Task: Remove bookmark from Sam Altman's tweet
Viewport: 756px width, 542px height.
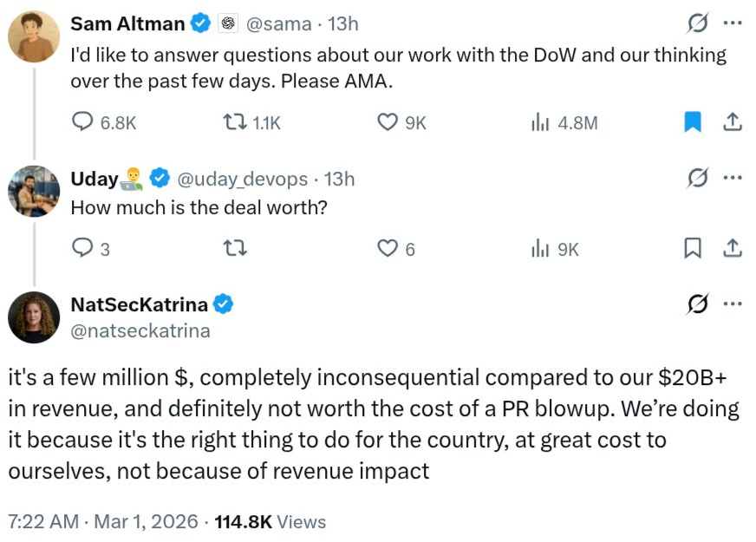Action: pyautogui.click(x=693, y=123)
